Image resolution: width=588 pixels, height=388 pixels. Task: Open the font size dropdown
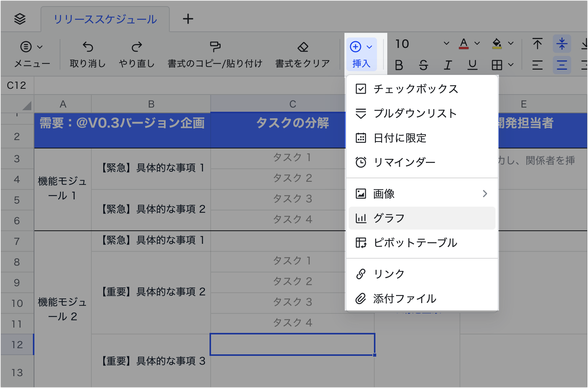click(x=446, y=44)
